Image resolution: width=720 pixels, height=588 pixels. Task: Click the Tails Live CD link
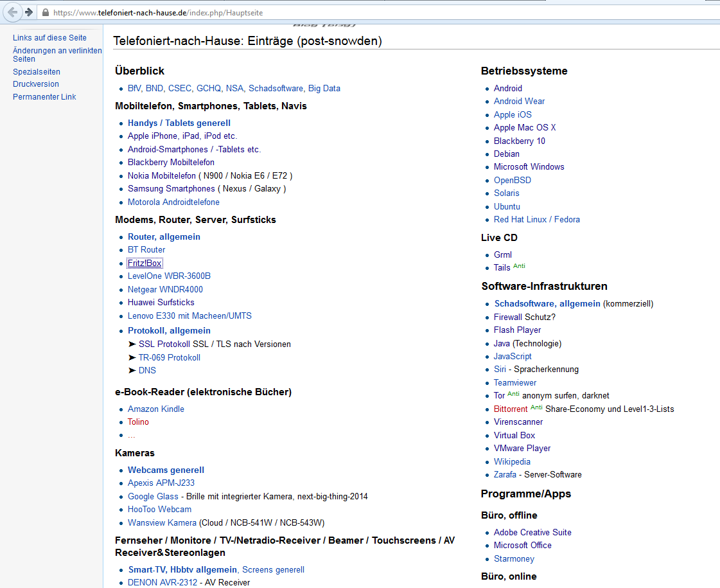tap(502, 268)
